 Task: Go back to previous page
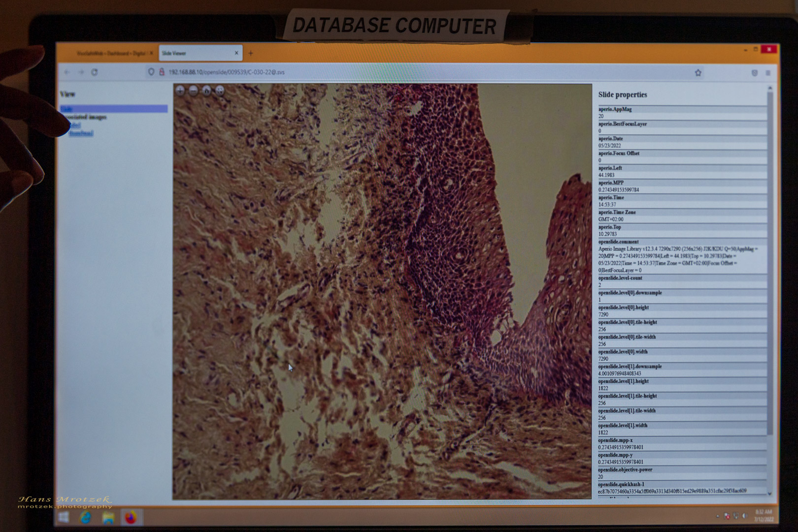[67, 72]
